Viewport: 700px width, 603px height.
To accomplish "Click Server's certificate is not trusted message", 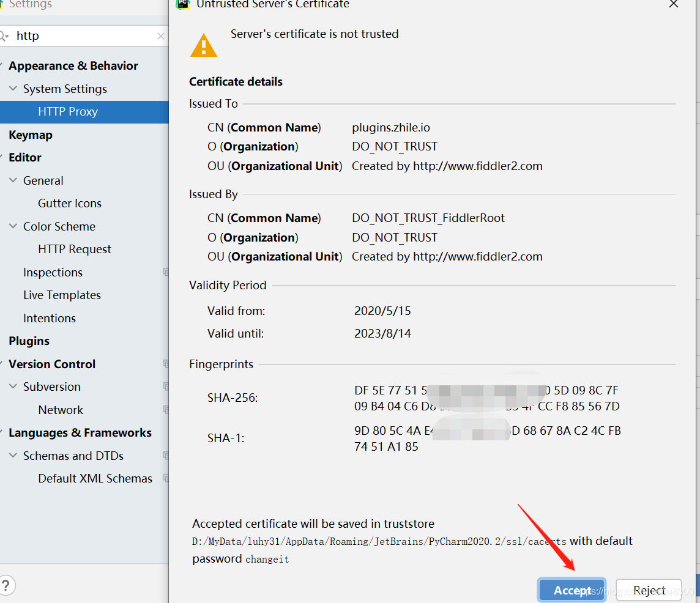I will pos(315,34).
